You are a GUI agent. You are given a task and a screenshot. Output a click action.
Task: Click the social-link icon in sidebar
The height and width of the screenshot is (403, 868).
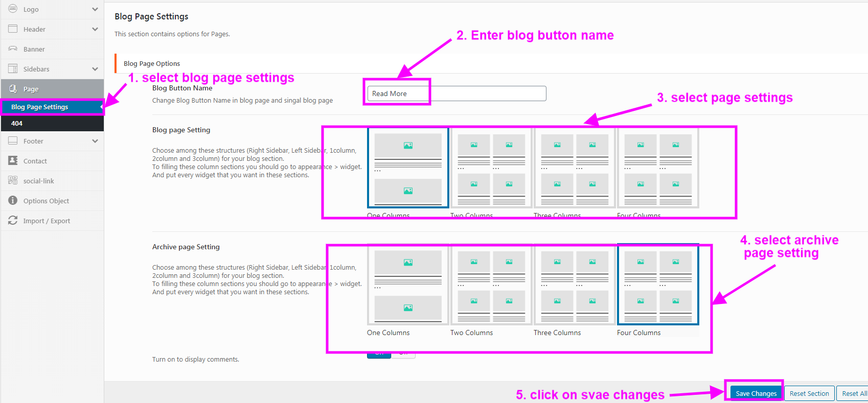point(13,181)
